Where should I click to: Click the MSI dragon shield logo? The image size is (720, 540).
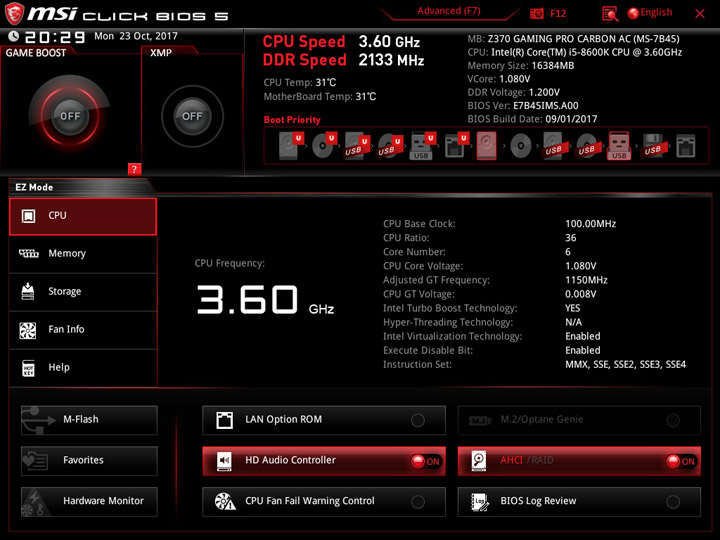(13, 13)
